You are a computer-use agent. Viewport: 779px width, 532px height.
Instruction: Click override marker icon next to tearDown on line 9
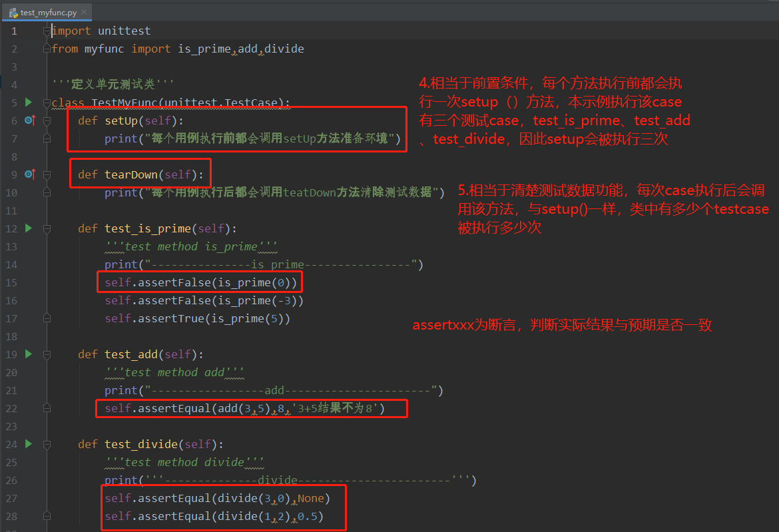(x=30, y=174)
